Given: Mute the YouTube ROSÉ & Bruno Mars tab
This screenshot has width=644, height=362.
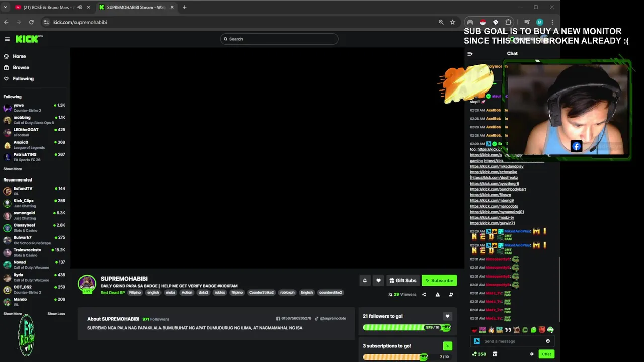Looking at the screenshot, I should (x=79, y=7).
